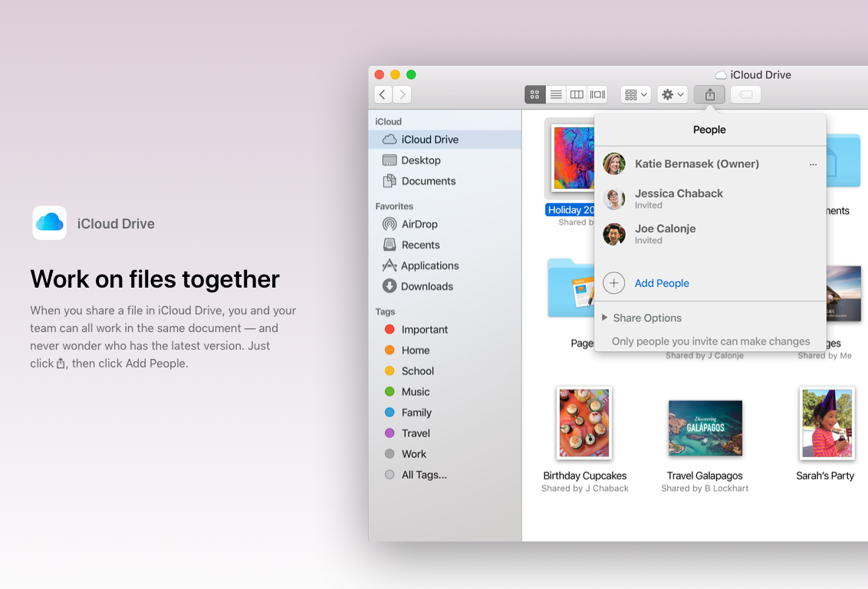
Task: Go back with the Finder back arrow
Action: pyautogui.click(x=383, y=94)
